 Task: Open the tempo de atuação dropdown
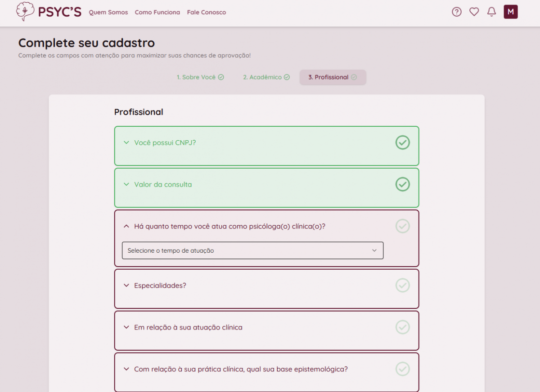pos(252,250)
